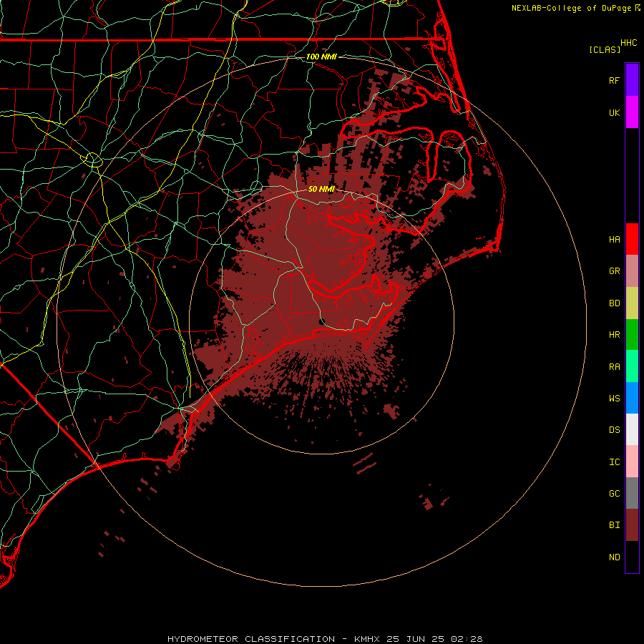Screen dimensions: 644x644
Task: Click the '02:28' timestamp text
Action: point(467,639)
